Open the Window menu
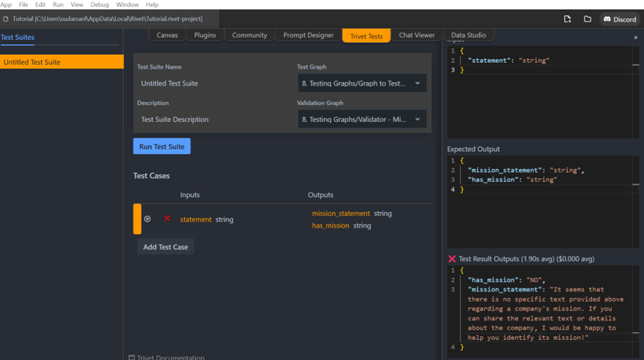This screenshot has height=360, width=644. (x=128, y=4)
